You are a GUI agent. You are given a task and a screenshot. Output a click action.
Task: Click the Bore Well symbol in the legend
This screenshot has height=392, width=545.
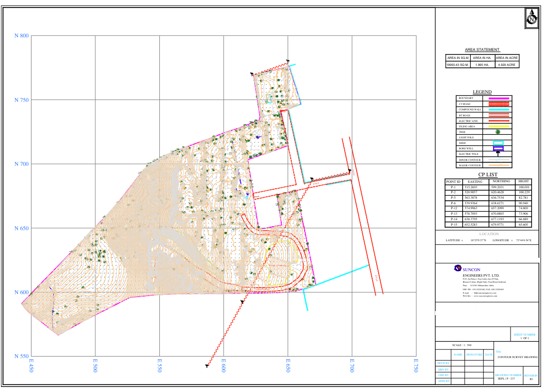[x=499, y=148]
